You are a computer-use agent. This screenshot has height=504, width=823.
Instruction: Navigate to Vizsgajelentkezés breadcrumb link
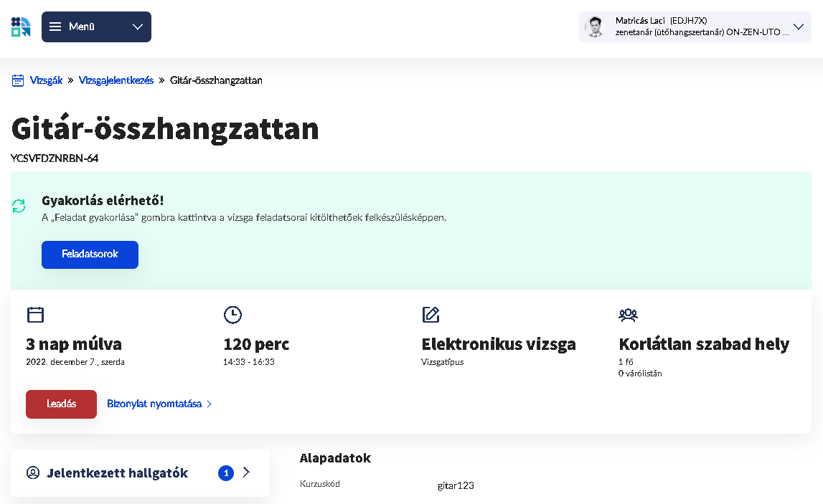click(116, 80)
